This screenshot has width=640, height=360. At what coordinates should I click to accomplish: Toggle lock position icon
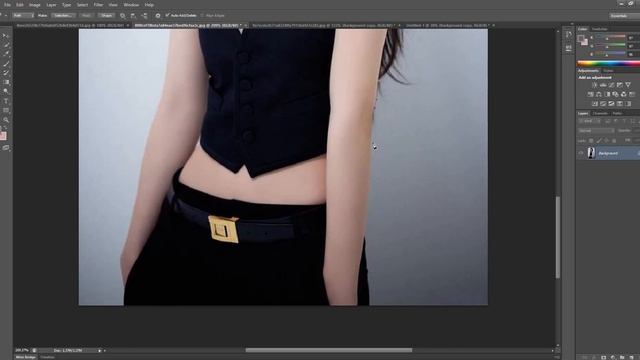607,140
